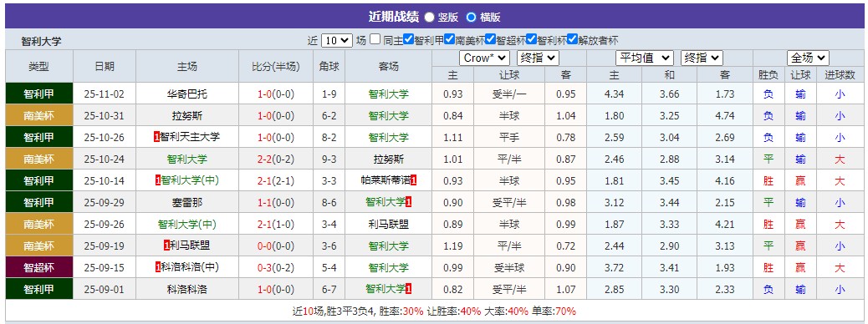This screenshot has height=324, width=868.
Task: Click the 智利大学 team title
Action: pyautogui.click(x=42, y=41)
